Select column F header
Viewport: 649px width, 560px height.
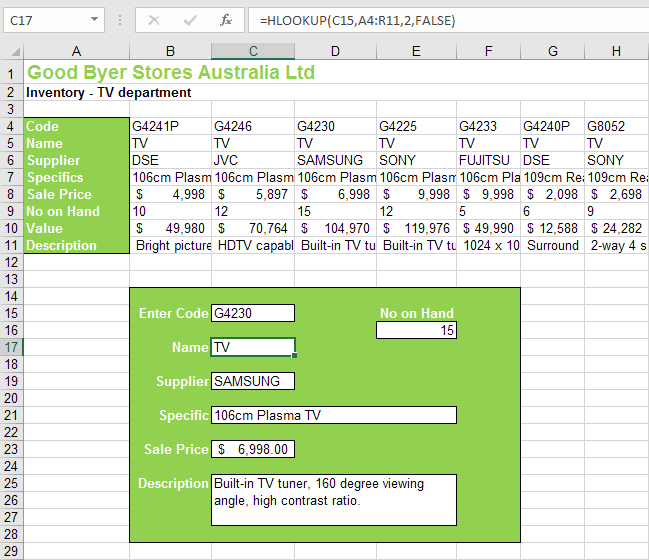(488, 51)
